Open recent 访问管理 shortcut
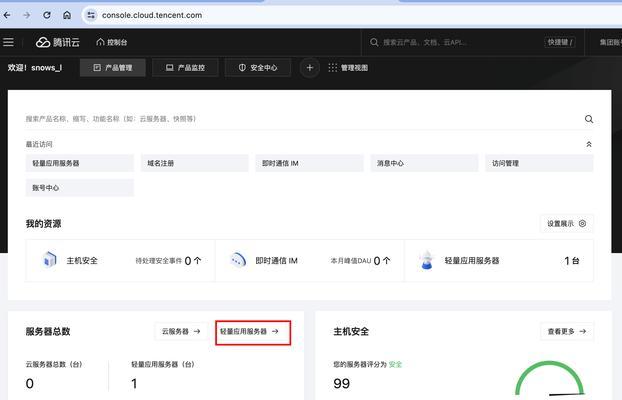Viewport: 622px width, 400px height. [x=539, y=163]
